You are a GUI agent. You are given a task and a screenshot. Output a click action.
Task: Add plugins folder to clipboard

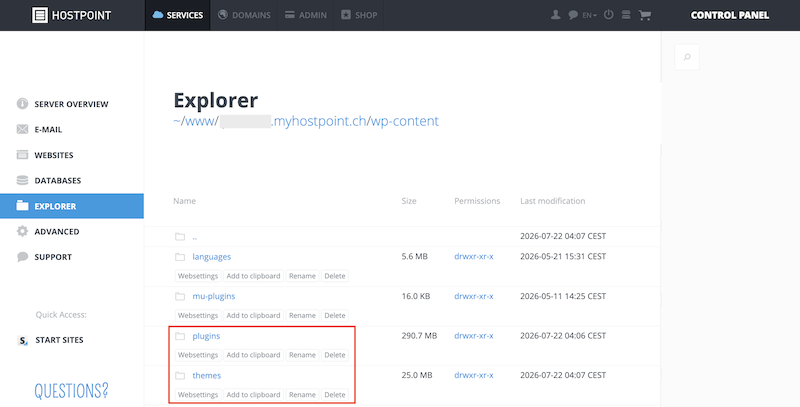254,355
